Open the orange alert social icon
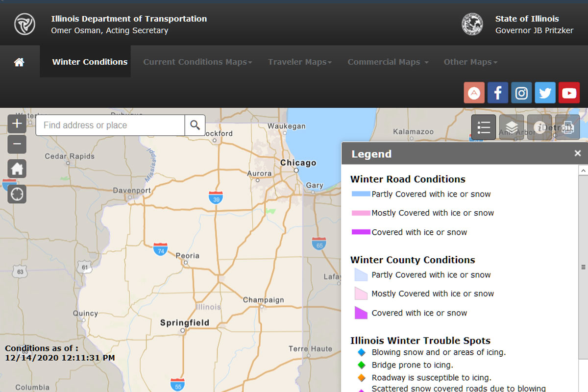 pos(474,93)
